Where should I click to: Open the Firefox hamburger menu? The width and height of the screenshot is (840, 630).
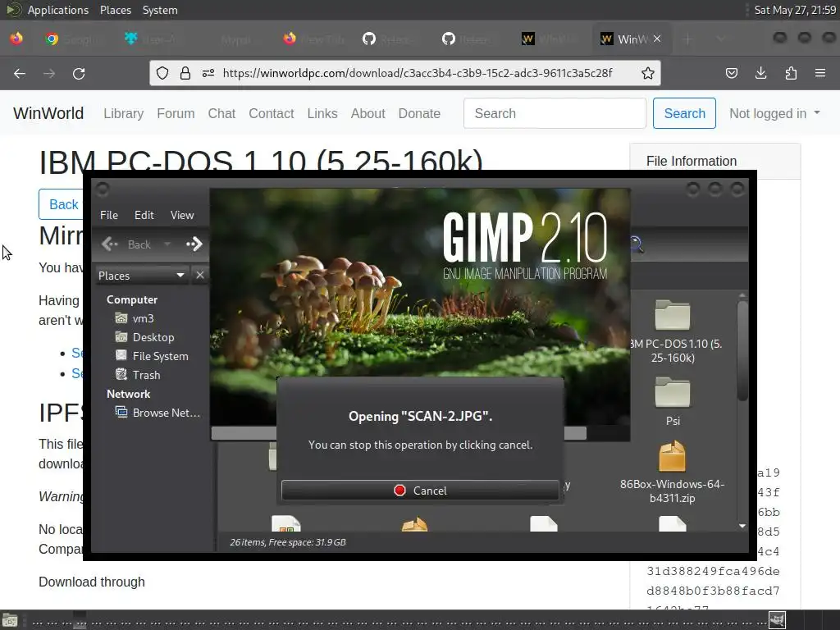pos(820,73)
